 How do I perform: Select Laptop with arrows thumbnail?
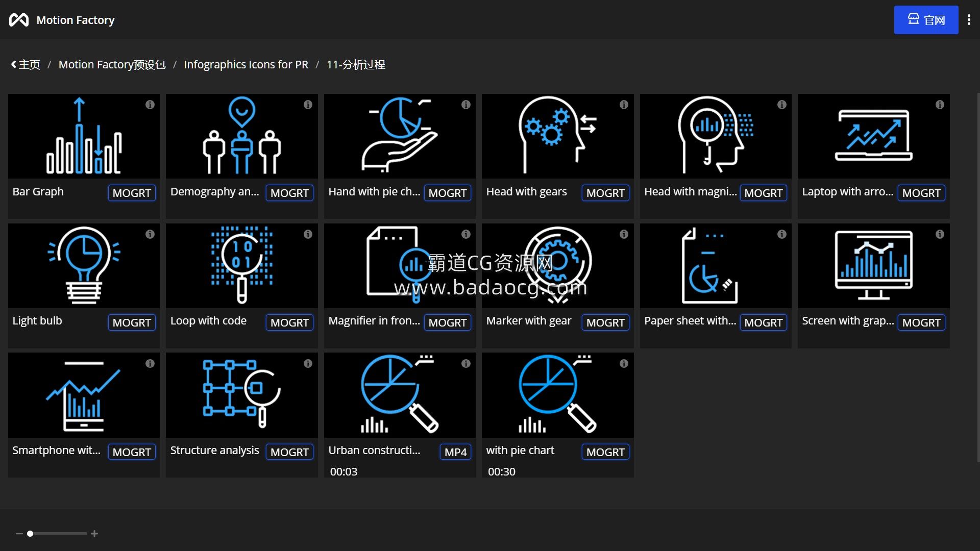tap(874, 136)
